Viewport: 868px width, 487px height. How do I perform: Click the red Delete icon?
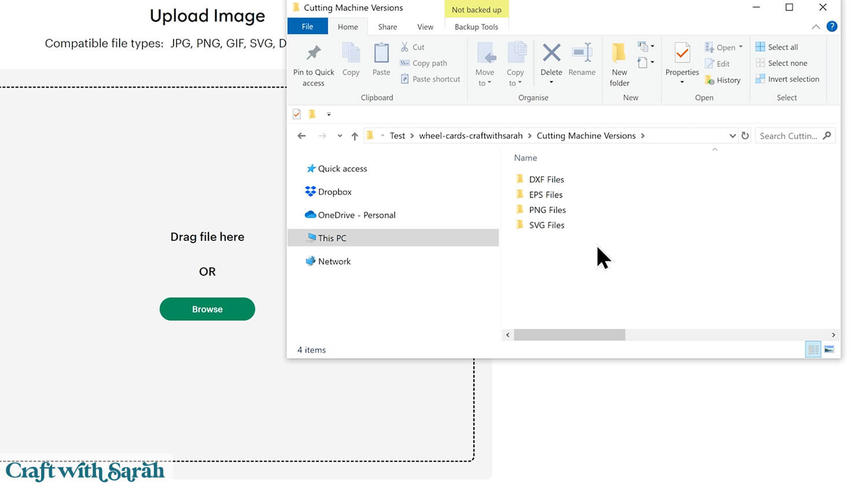click(x=551, y=53)
